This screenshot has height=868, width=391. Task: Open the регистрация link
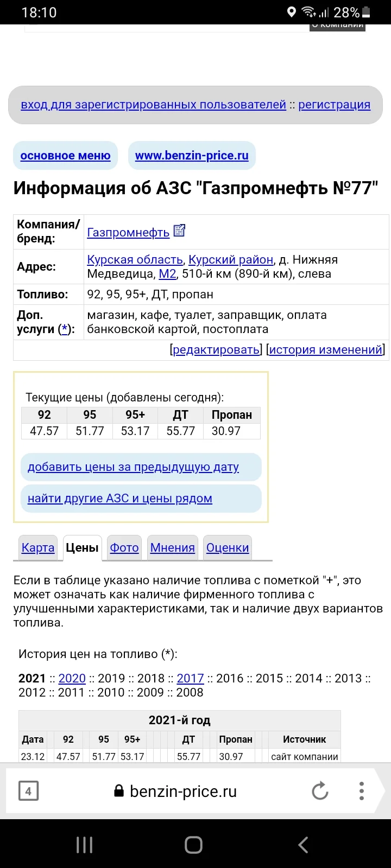(x=334, y=105)
